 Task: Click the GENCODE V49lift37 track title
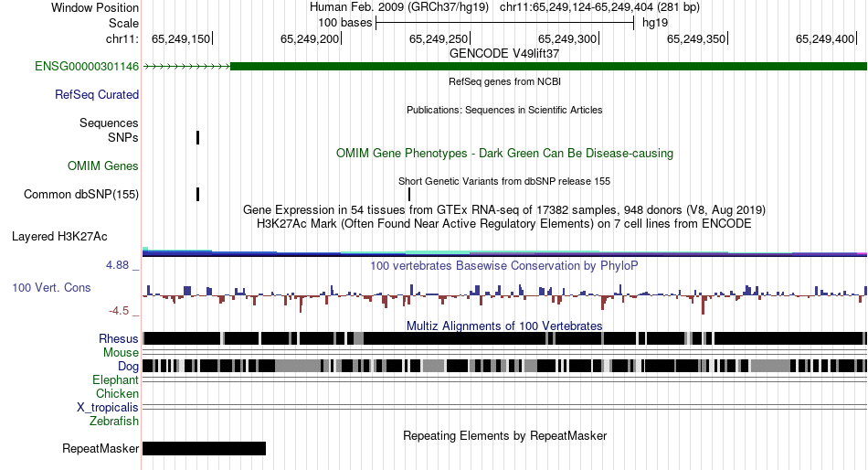[504, 54]
